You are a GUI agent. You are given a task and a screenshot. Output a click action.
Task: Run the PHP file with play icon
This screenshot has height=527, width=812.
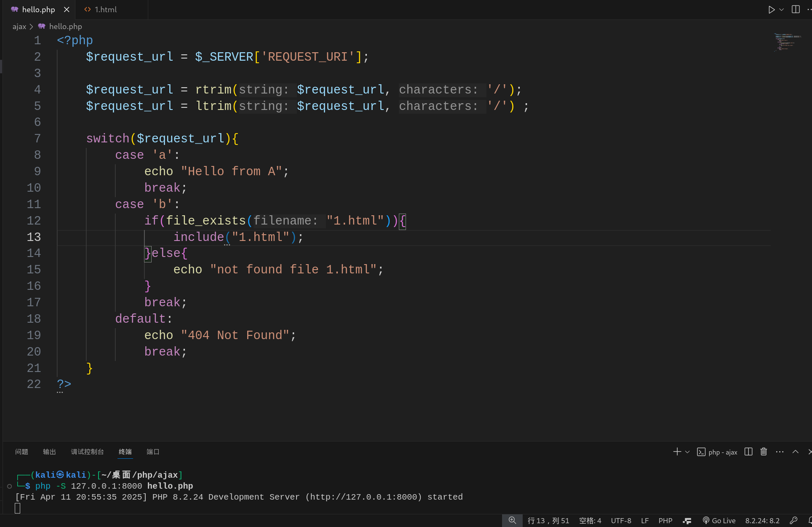771,10
